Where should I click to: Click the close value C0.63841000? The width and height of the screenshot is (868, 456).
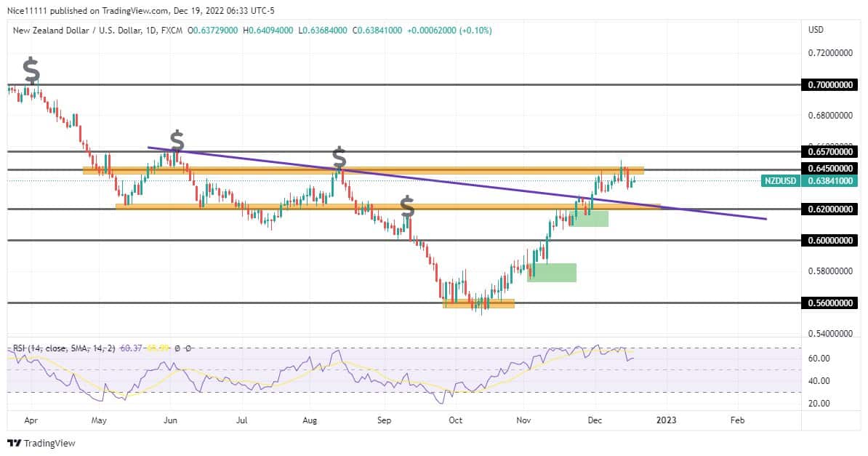pos(377,31)
